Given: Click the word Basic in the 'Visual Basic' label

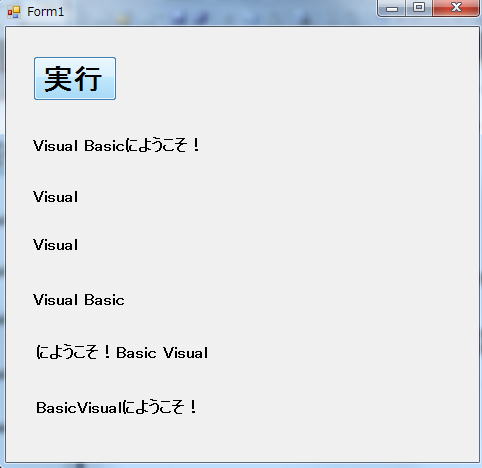Looking at the screenshot, I should point(104,300).
